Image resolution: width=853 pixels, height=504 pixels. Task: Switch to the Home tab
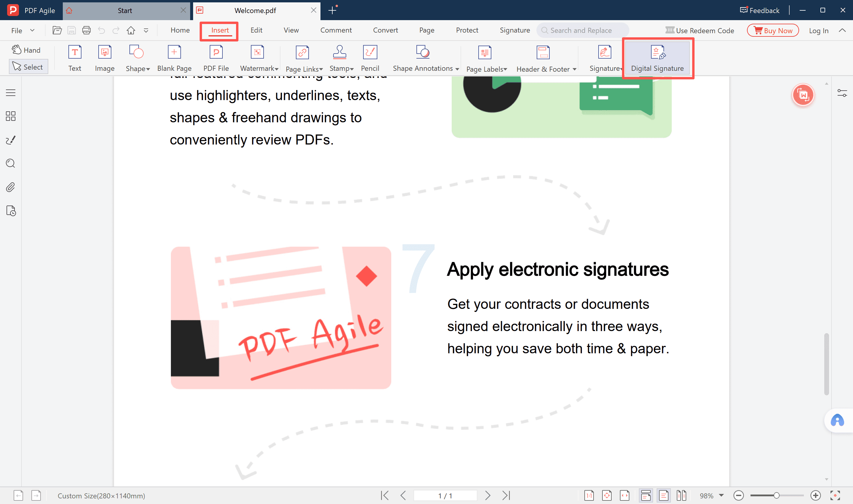tap(180, 30)
